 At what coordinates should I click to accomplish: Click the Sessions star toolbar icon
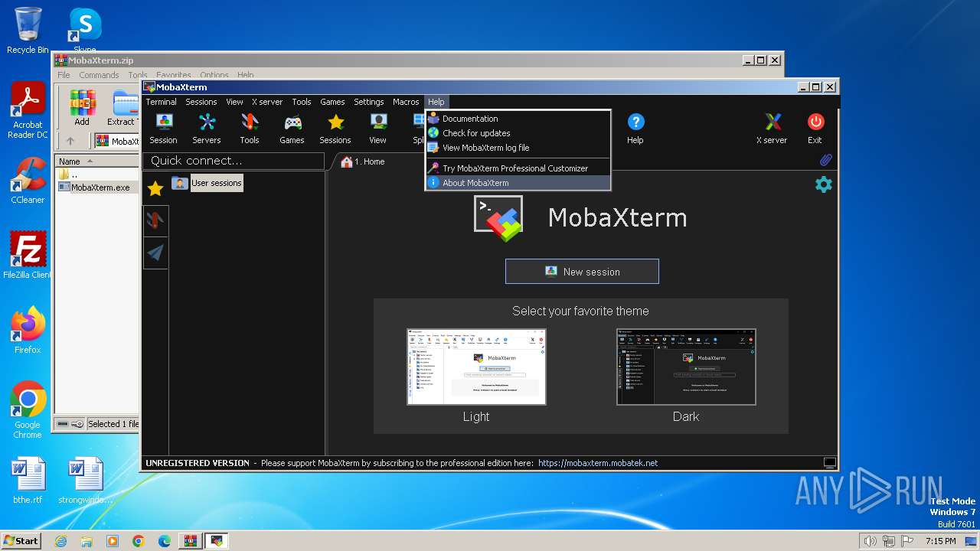pos(335,129)
